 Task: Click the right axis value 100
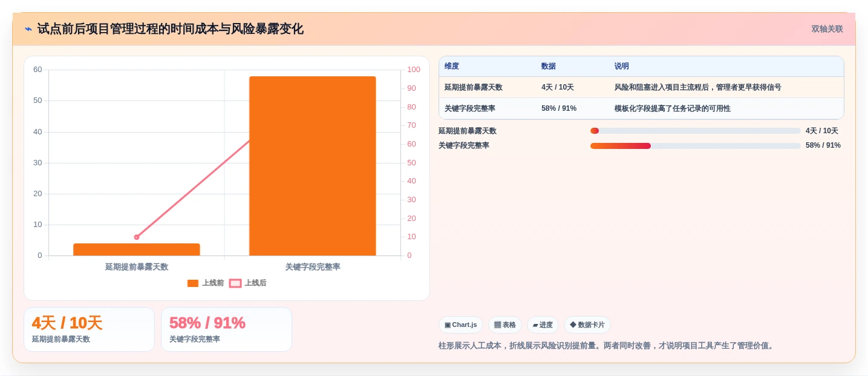click(x=414, y=70)
